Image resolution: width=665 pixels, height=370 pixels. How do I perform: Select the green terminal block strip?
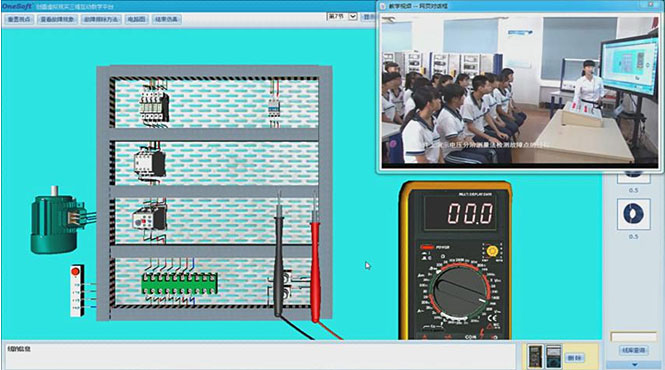point(179,283)
